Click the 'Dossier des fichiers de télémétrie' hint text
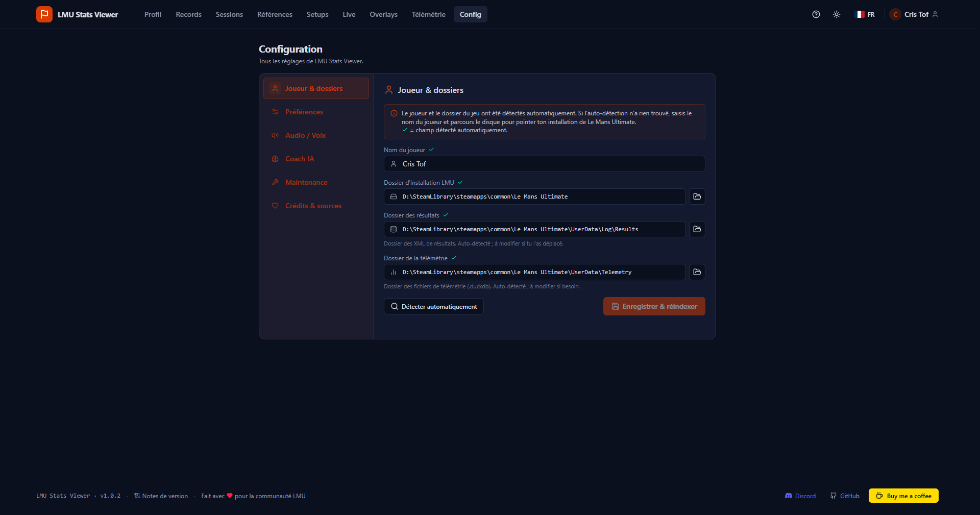The width and height of the screenshot is (980, 515). [x=482, y=286]
